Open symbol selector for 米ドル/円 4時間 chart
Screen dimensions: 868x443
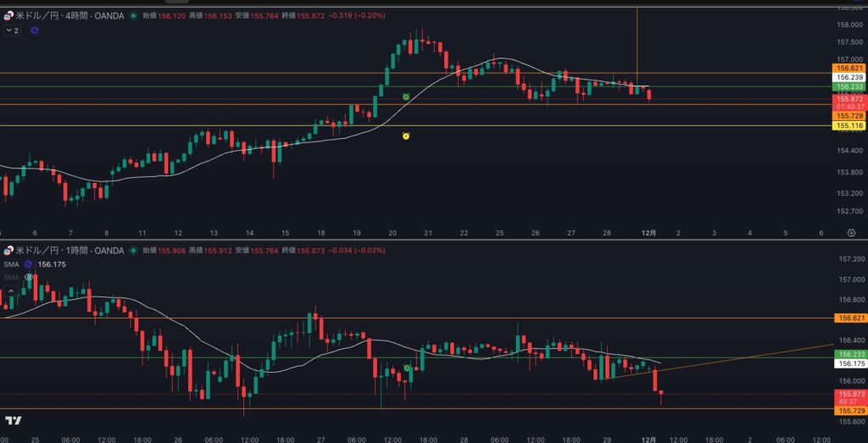pyautogui.click(x=68, y=16)
